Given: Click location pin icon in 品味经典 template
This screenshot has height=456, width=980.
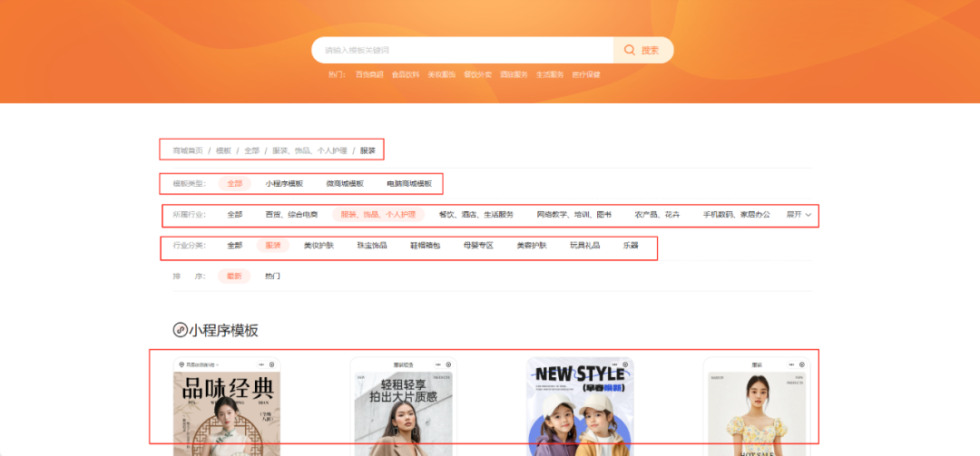Looking at the screenshot, I should tap(181, 364).
